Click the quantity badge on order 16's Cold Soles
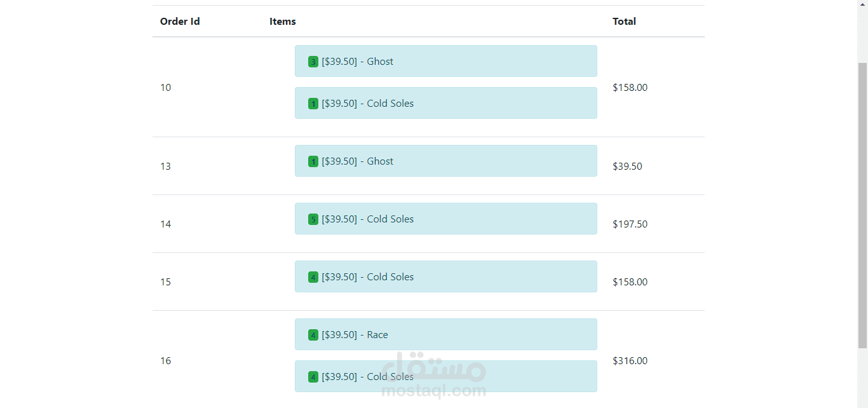The height and width of the screenshot is (408, 868). coord(313,377)
